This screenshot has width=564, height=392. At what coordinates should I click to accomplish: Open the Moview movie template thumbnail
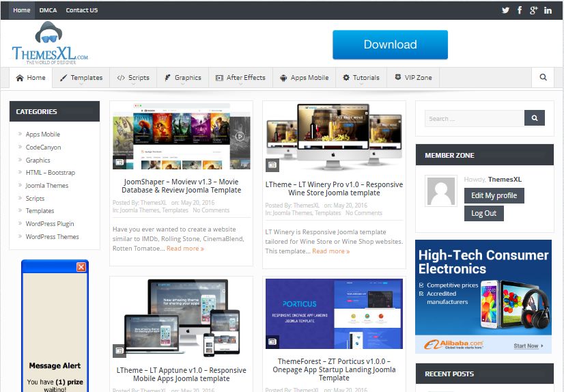pyautogui.click(x=182, y=137)
